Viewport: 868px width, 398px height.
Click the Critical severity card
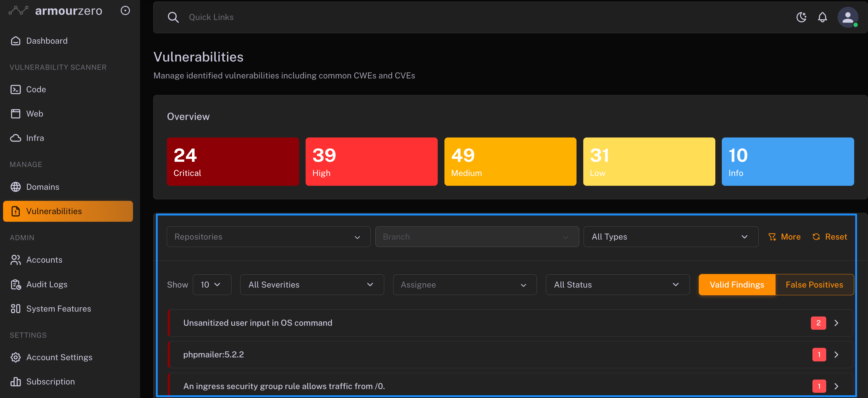coord(233,161)
